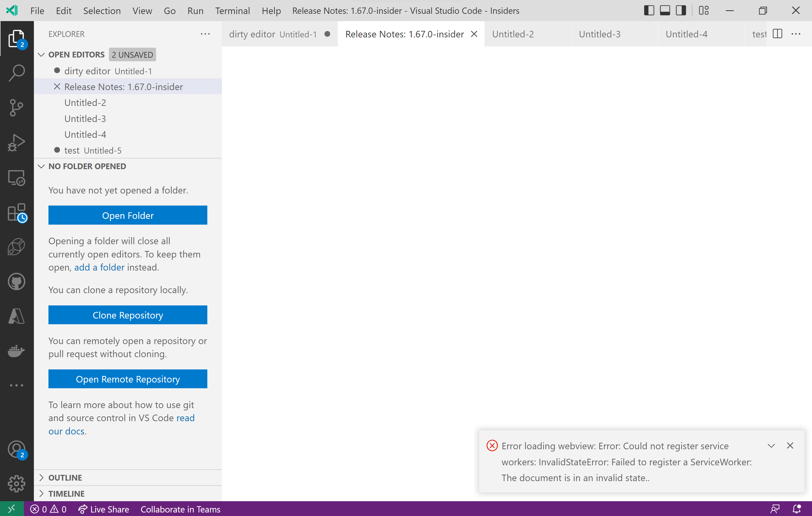Open the Go menu
The height and width of the screenshot is (516, 812).
point(170,11)
